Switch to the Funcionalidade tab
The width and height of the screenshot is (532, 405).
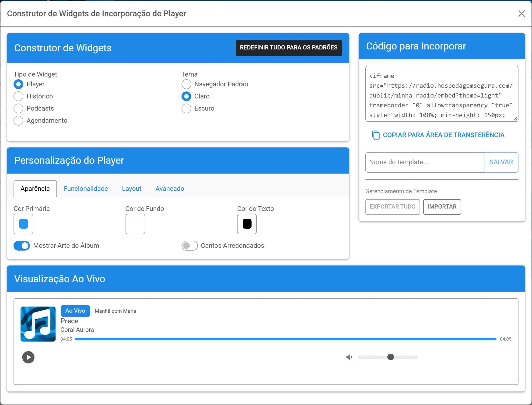(x=86, y=189)
